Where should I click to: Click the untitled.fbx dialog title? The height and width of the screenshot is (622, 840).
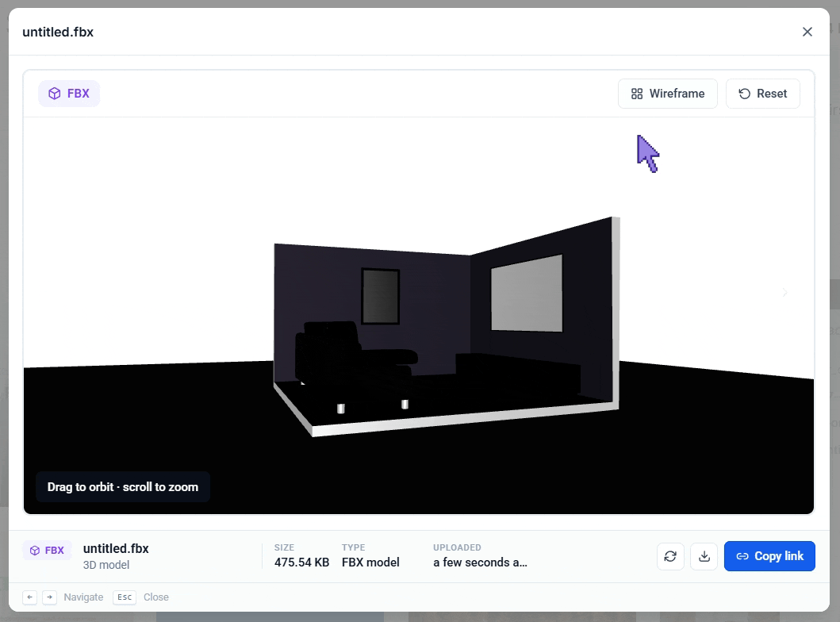click(58, 33)
